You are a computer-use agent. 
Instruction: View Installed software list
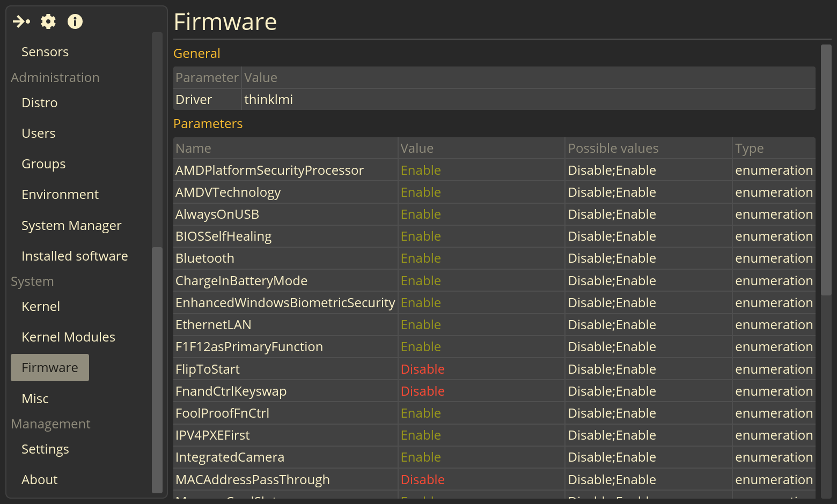click(x=75, y=256)
